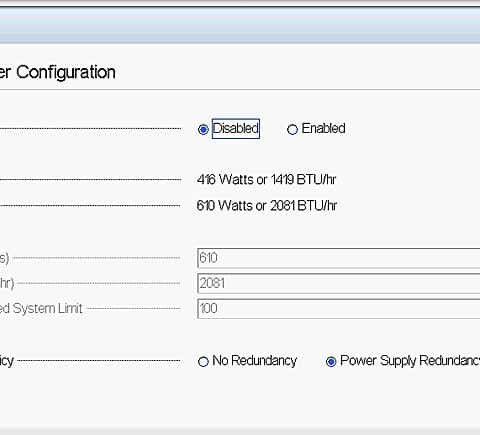Select the Enabled radio button
Image resolution: width=480 pixels, height=435 pixels.
coord(292,129)
